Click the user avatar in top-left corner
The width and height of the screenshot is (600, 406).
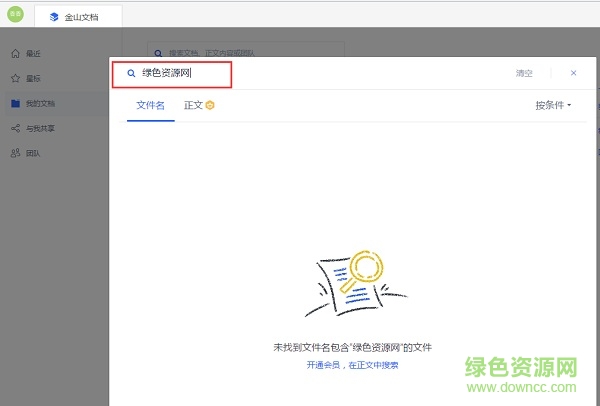(x=16, y=15)
